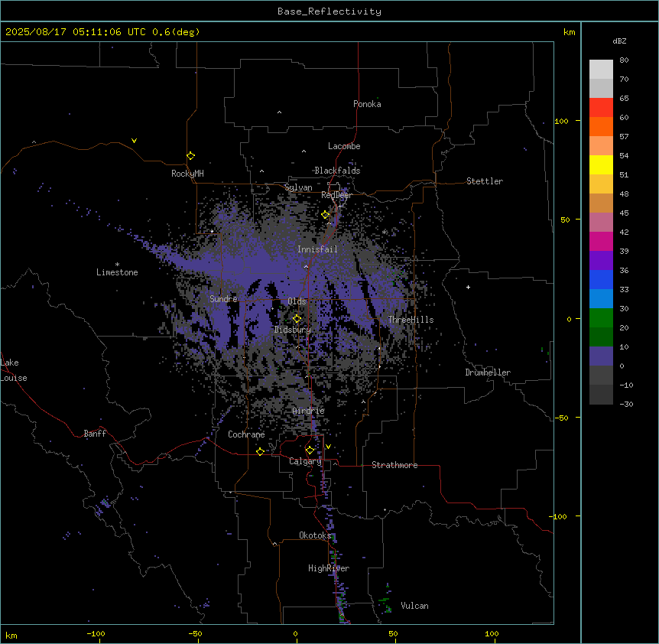Click the 2025/08/17 05:11:06 UTC timestamp
Viewport: 659px width, 644px height.
[x=75, y=32]
